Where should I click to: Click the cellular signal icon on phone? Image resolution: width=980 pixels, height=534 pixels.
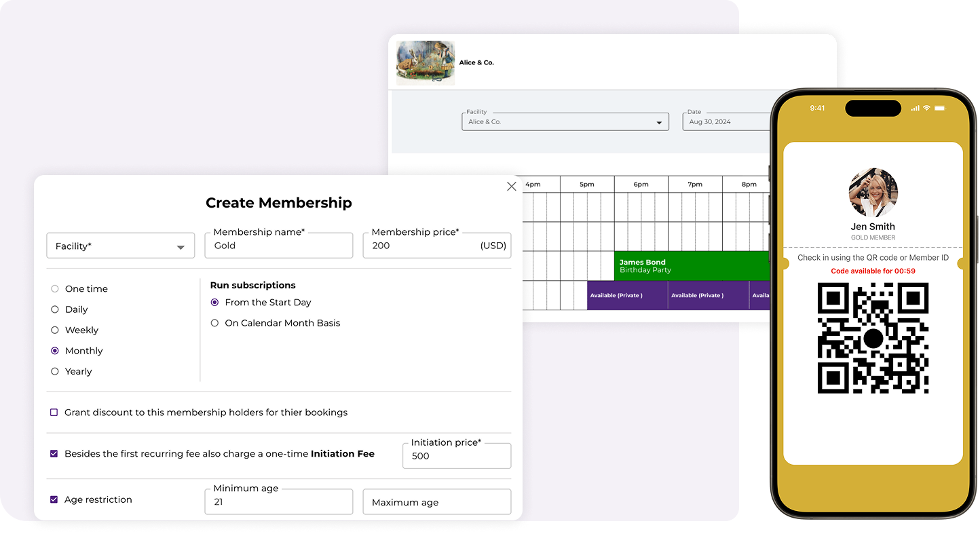(915, 108)
